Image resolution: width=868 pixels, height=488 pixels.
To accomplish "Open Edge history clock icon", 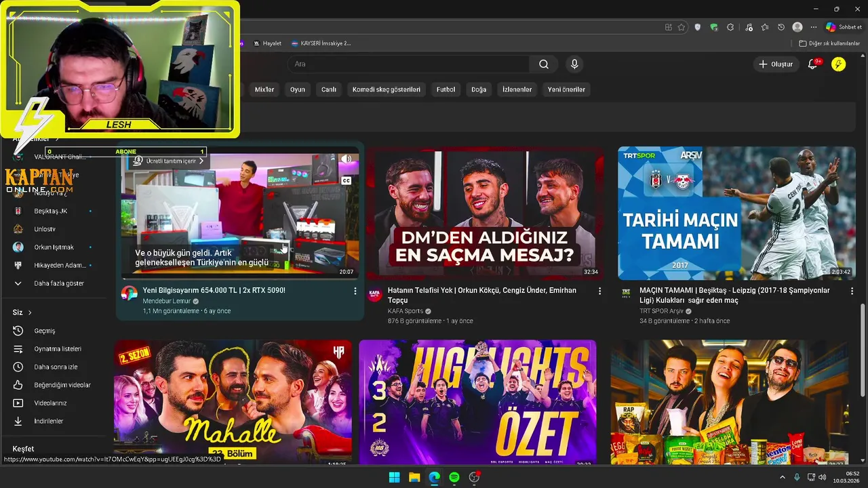I will 781,27.
